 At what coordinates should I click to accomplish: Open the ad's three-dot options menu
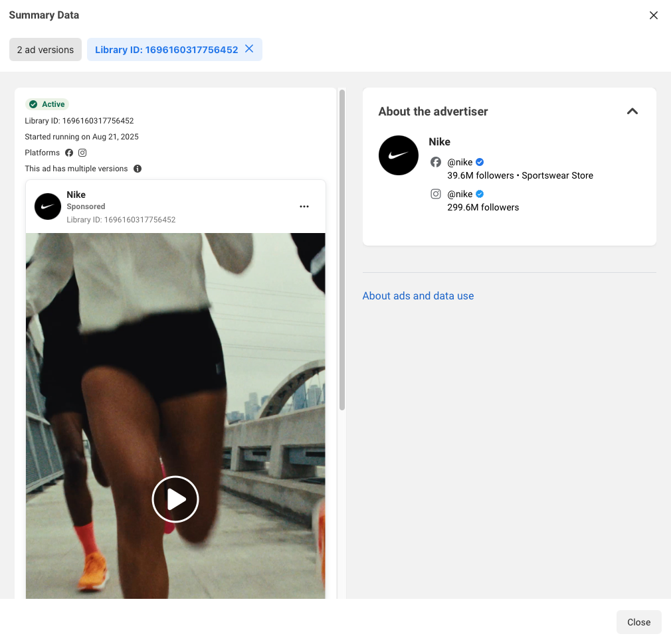click(304, 206)
